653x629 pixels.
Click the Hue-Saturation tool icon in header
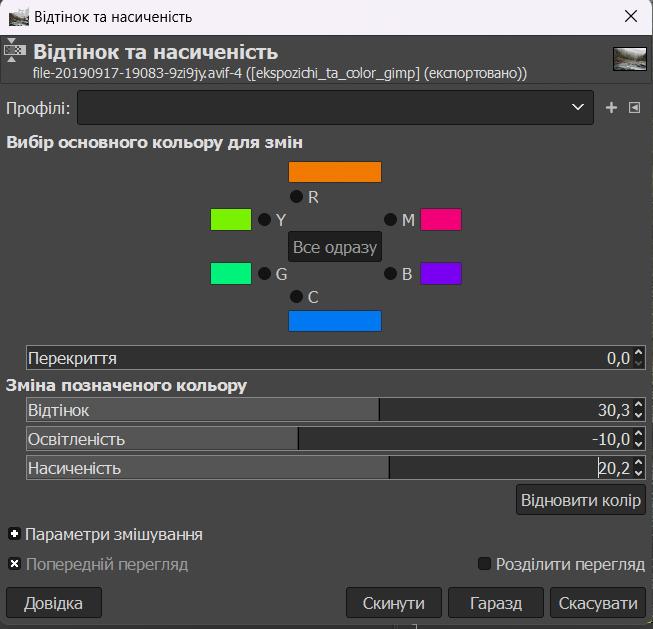click(14, 50)
